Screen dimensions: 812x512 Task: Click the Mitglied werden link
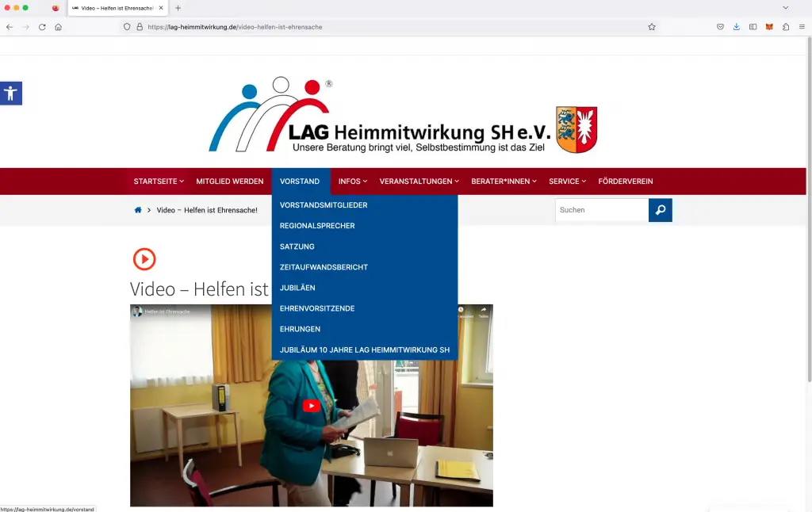[230, 181]
